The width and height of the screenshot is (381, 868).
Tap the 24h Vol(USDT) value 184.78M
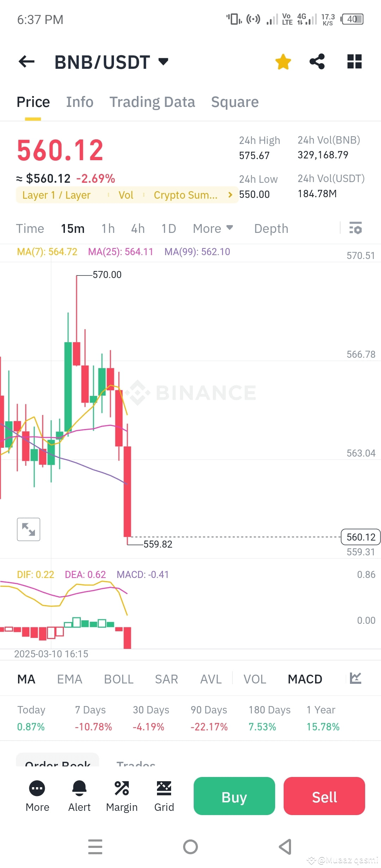pyautogui.click(x=317, y=194)
